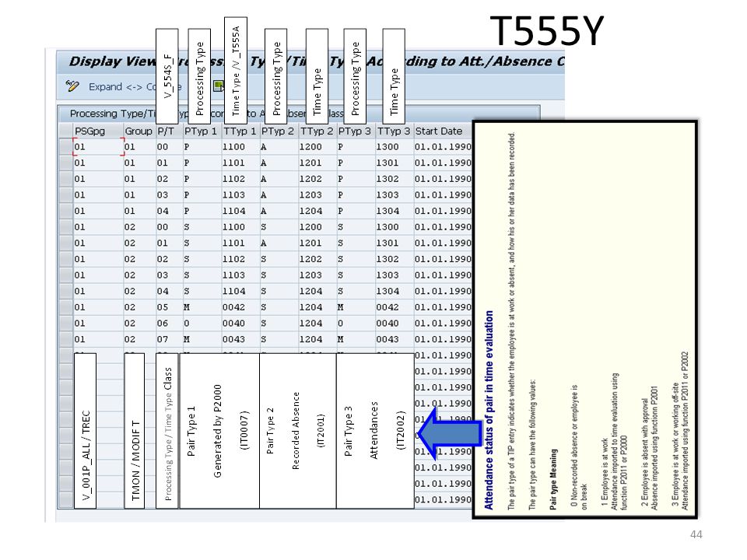Click PTyp 1 value 0 in P/T 06 row
The height and width of the screenshot is (560, 747).
coord(202,324)
